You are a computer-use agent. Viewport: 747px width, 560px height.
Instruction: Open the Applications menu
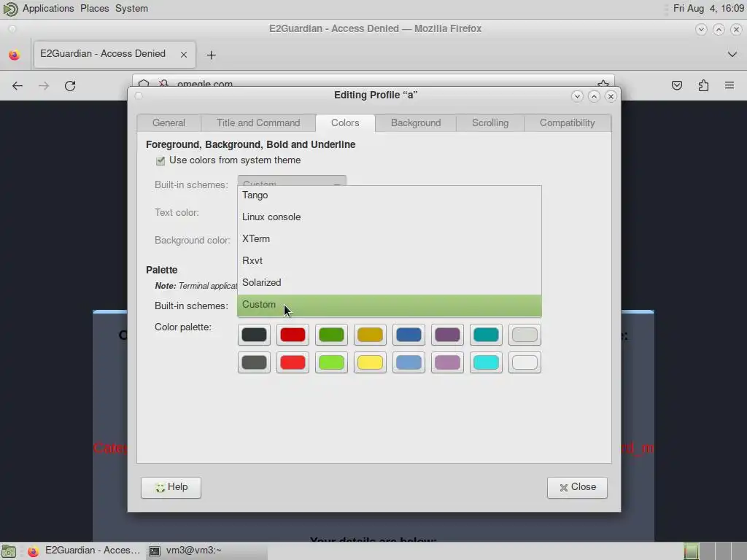(x=48, y=9)
